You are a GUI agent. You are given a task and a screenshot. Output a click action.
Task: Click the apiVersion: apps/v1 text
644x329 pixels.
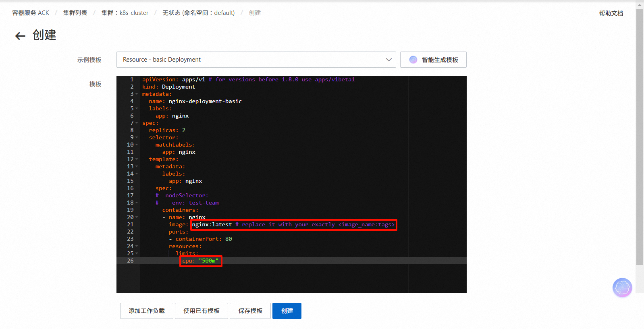point(174,80)
